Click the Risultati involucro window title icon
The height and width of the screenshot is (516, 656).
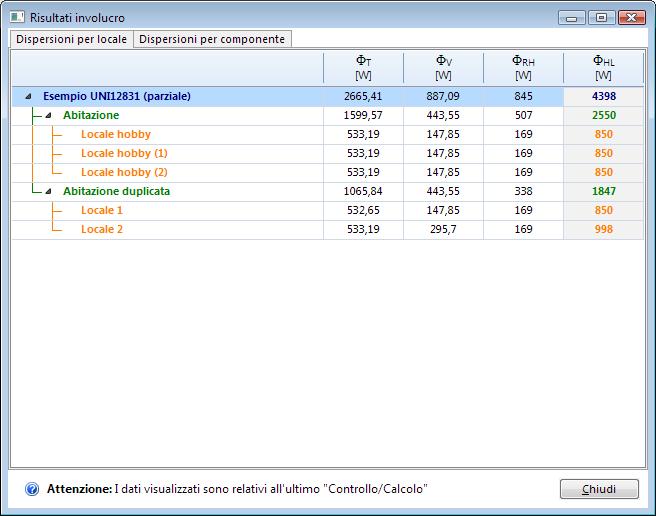click(17, 17)
